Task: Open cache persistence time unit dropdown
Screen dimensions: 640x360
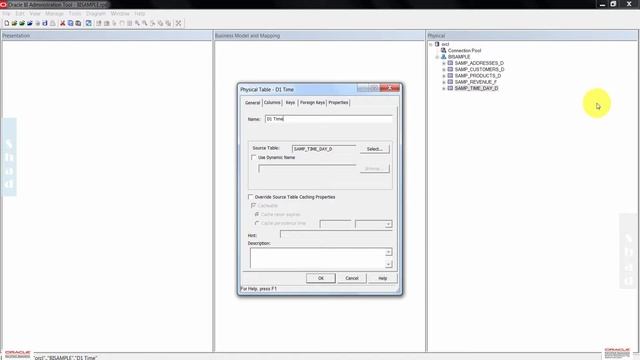Action: [388, 224]
